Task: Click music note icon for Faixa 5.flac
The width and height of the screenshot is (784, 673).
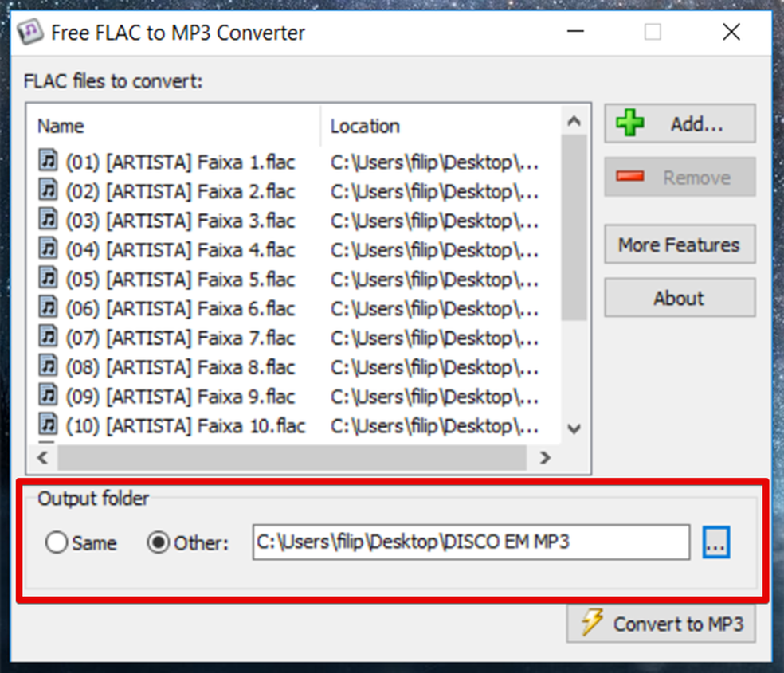Action: [x=48, y=278]
